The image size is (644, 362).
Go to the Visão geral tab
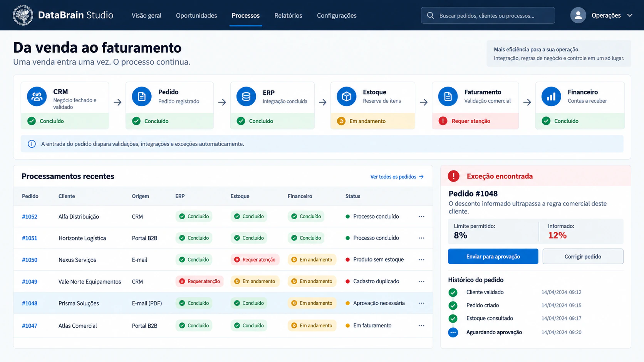pos(146,15)
